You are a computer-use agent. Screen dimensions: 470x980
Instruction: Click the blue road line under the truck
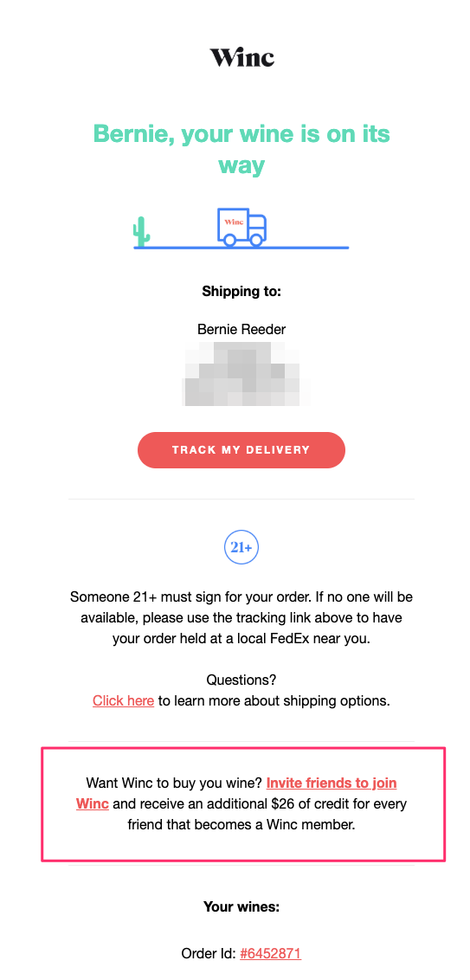pos(241,248)
